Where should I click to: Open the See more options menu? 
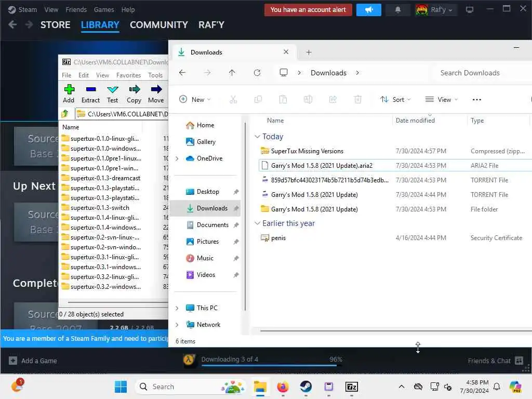[477, 99]
